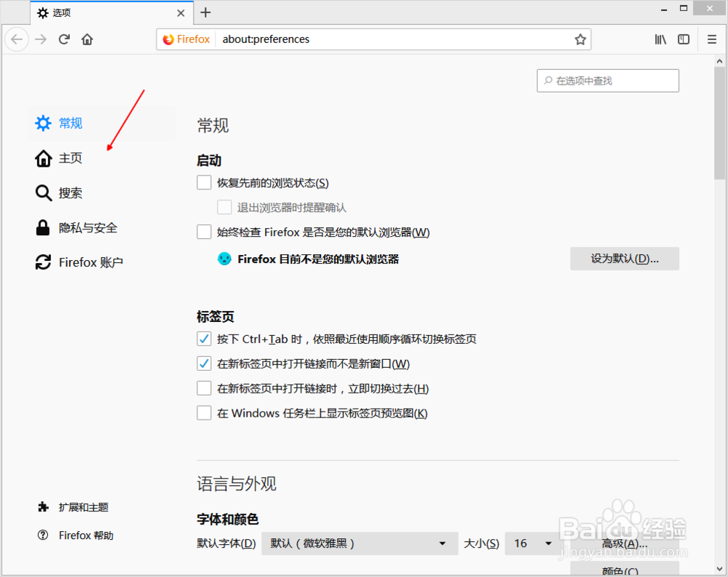Select the 常规 category
Viewport: 728px width, 577px height.
(101, 123)
